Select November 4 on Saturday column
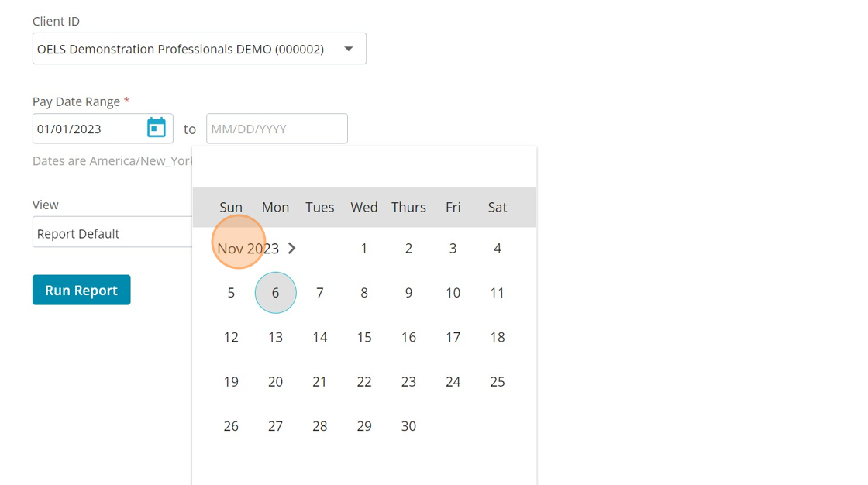868x485 pixels. [498, 249]
